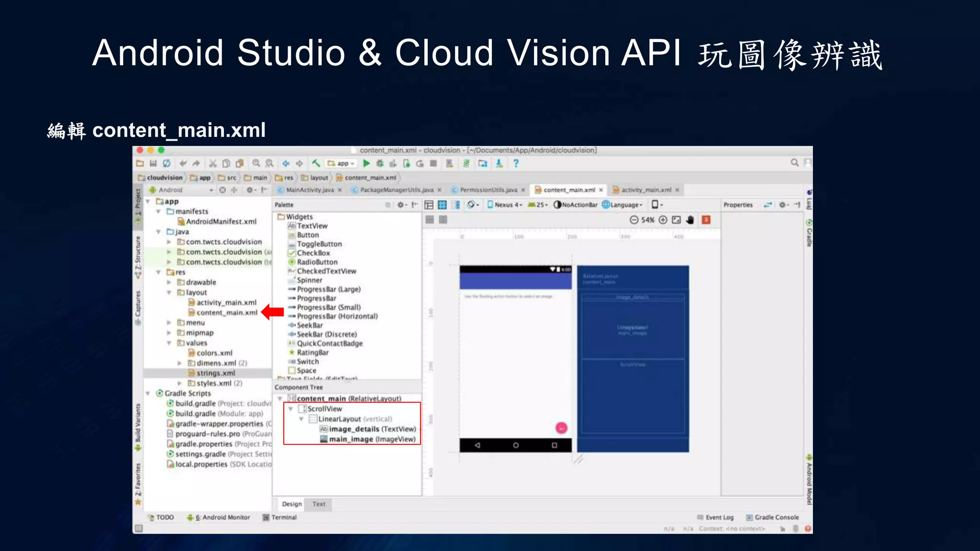This screenshot has height=551, width=980.
Task: Switch to PackageManagerUtils.java tab
Action: point(397,190)
